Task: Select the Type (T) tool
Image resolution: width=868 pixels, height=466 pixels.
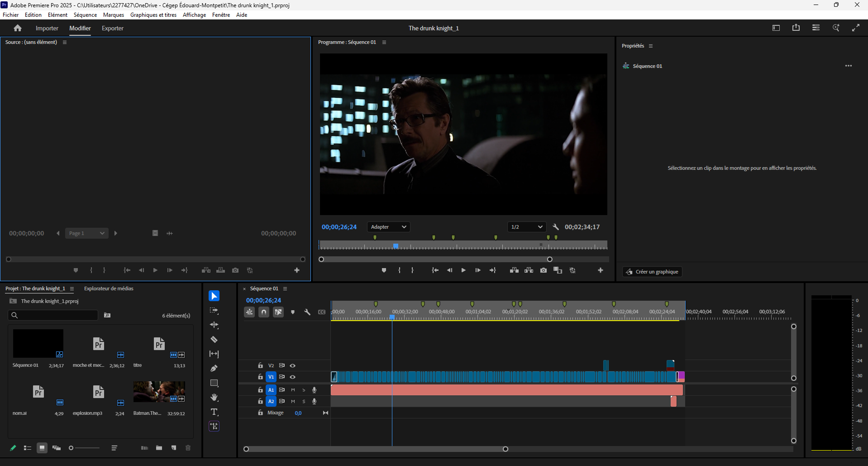Action: pos(214,412)
